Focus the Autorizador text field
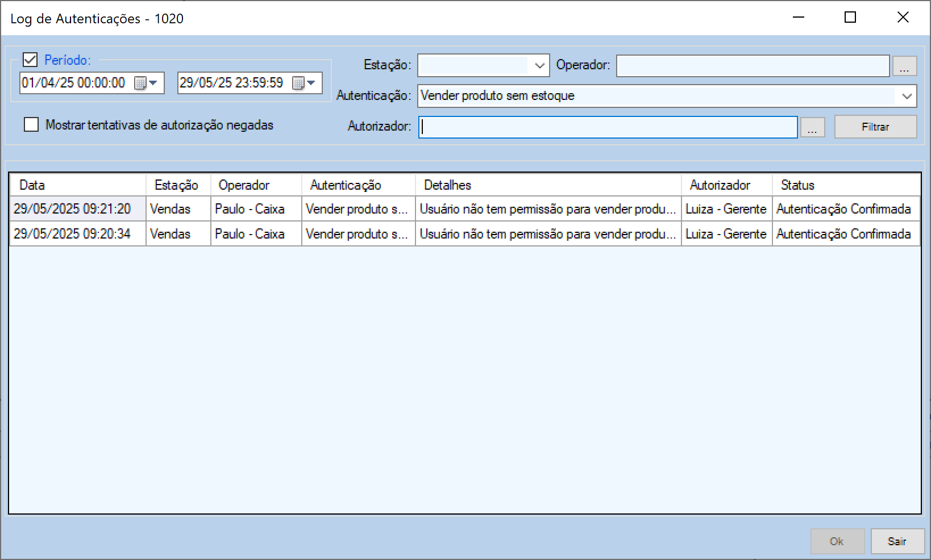931x560 pixels. pos(608,127)
